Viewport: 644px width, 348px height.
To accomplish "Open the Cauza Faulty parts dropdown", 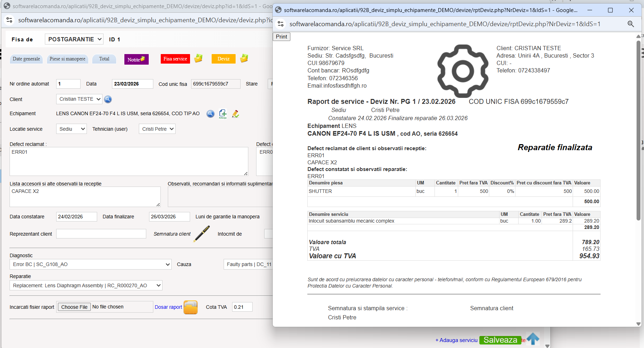I will tap(248, 264).
